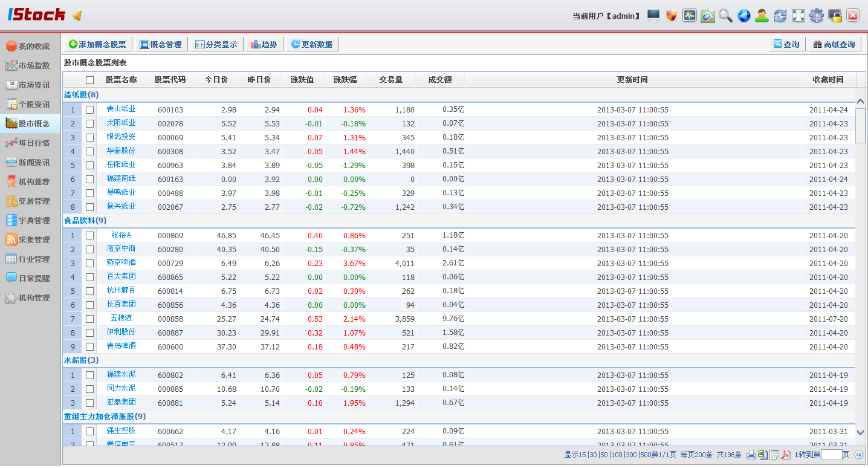This screenshot has height=468, width=868.
Task: Click the speaker announcement icon beside IStock logo
Action: [x=77, y=15]
